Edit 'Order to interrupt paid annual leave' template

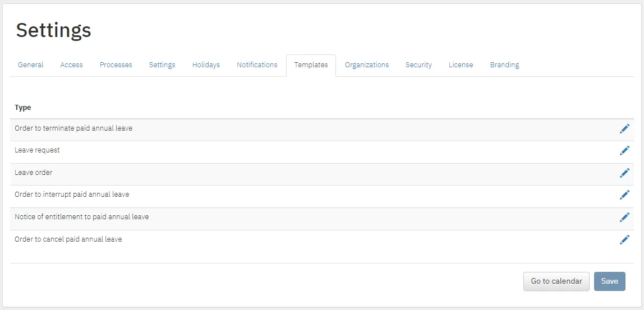624,195
